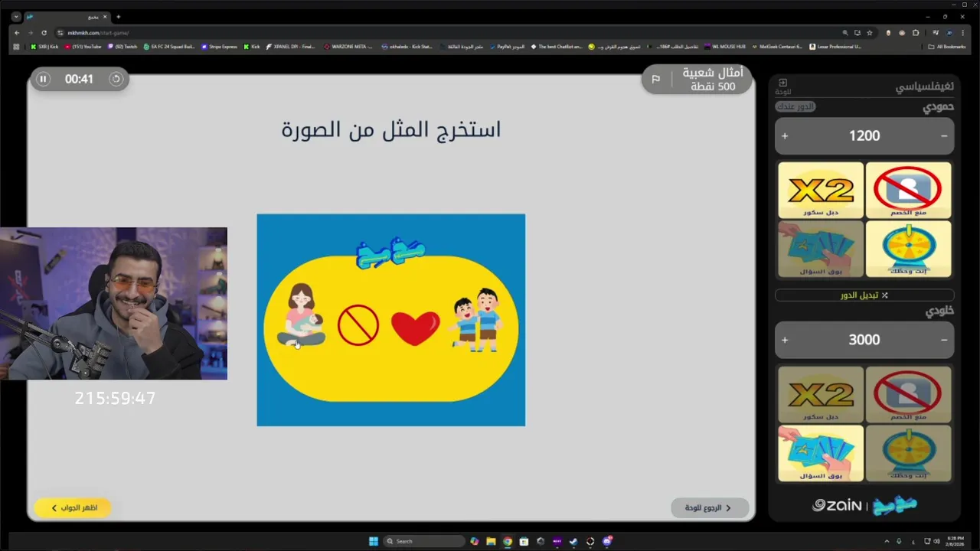Click حمودي's 1200 score value

click(864, 135)
